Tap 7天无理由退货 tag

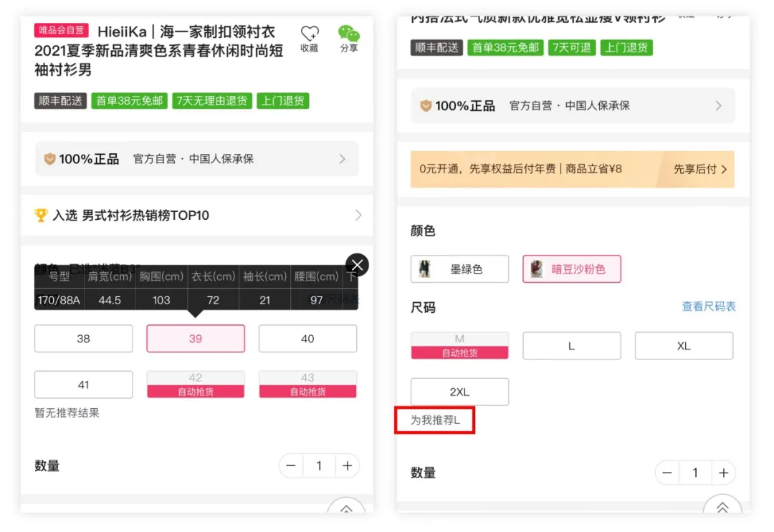[x=212, y=100]
